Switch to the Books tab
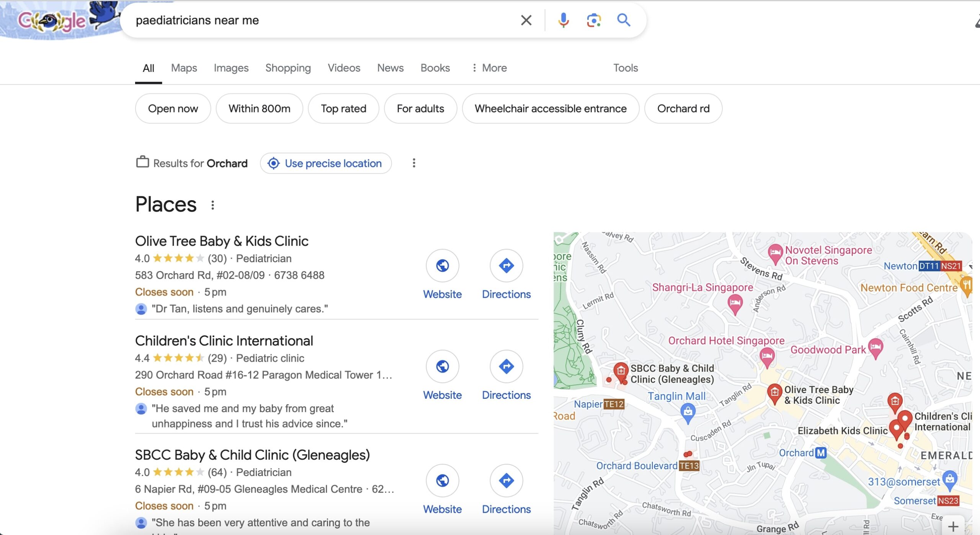 coord(435,68)
